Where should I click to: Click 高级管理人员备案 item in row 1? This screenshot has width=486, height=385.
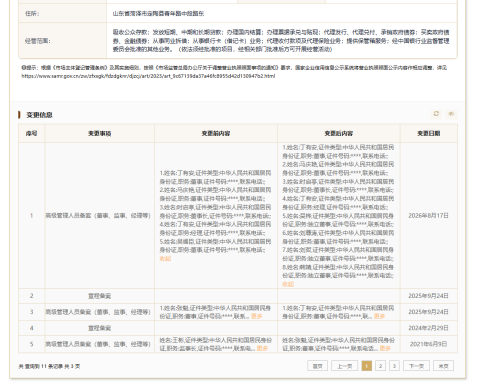pos(98,216)
